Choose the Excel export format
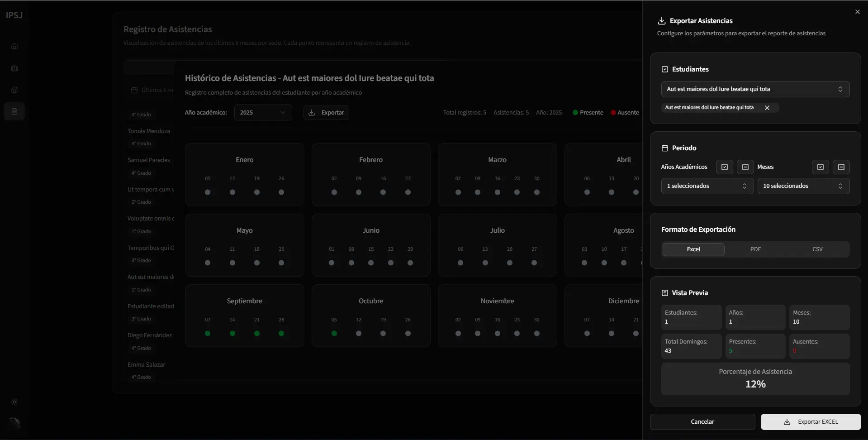868x440 pixels. point(693,249)
